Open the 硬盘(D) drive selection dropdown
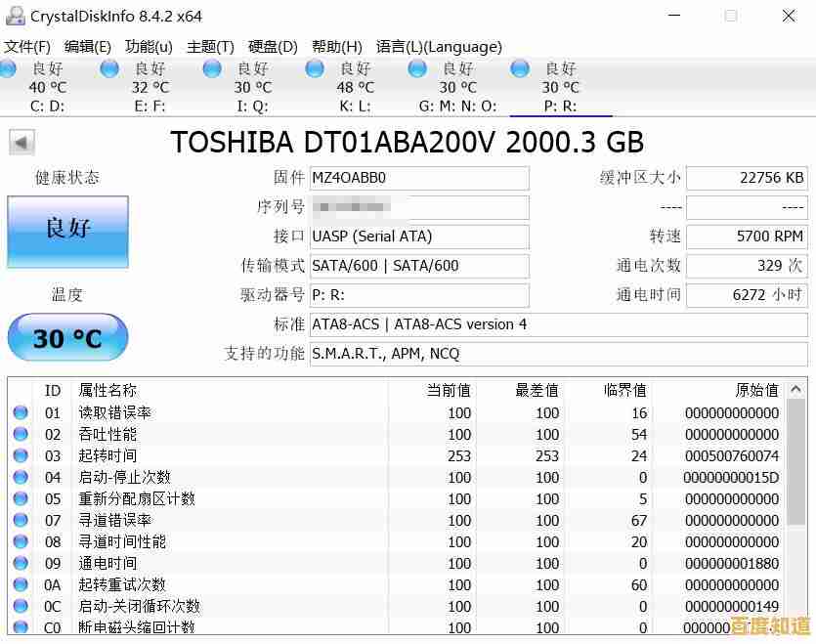Viewport: 816px width, 644px height. [x=270, y=46]
